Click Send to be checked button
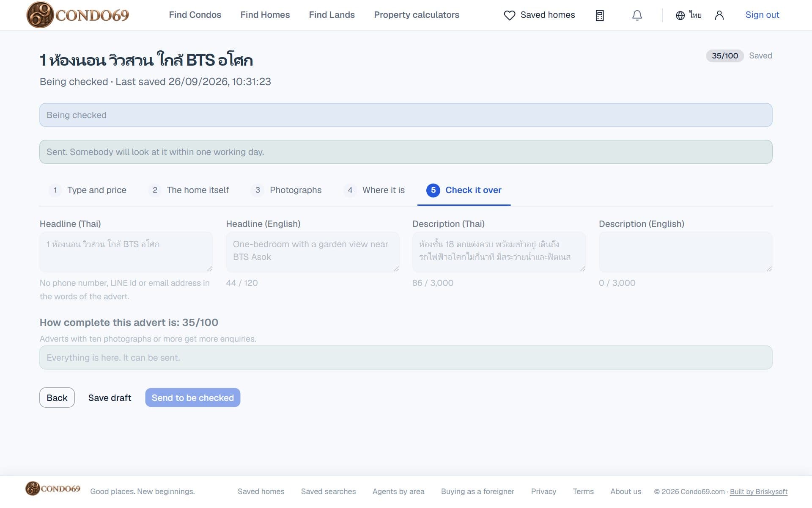Viewport: 812px width, 508px height. (193, 398)
